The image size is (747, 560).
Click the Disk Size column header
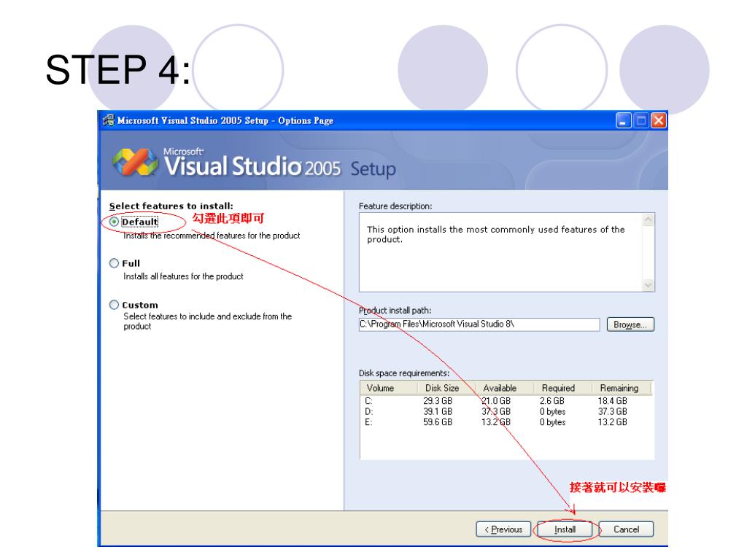tap(446, 388)
